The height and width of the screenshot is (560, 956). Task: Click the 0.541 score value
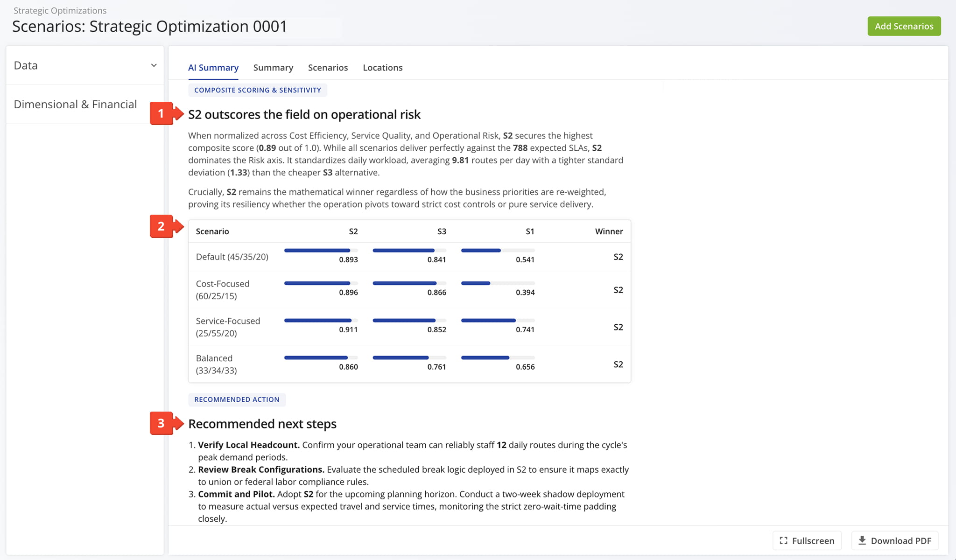pos(525,260)
